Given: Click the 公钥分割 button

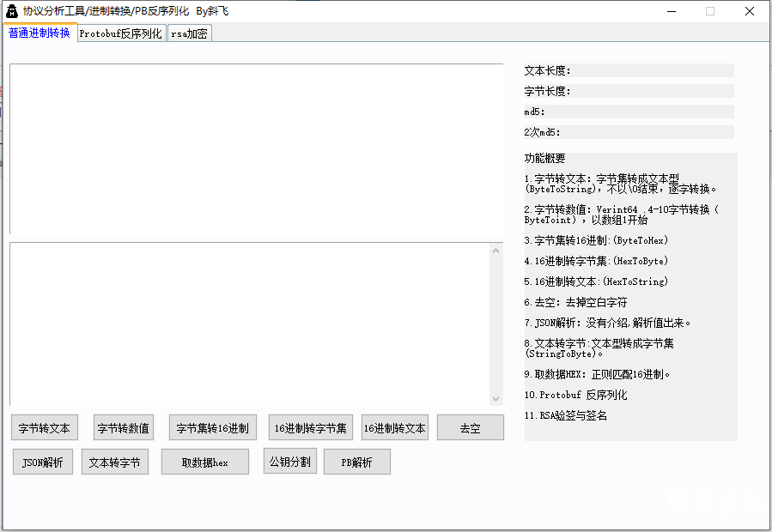Looking at the screenshot, I should [290, 461].
